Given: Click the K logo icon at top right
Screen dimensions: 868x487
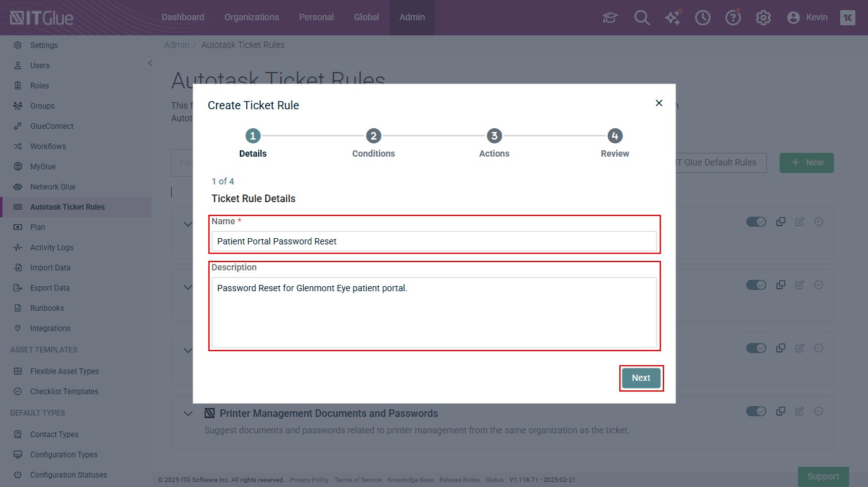Looking at the screenshot, I should click(x=847, y=18).
